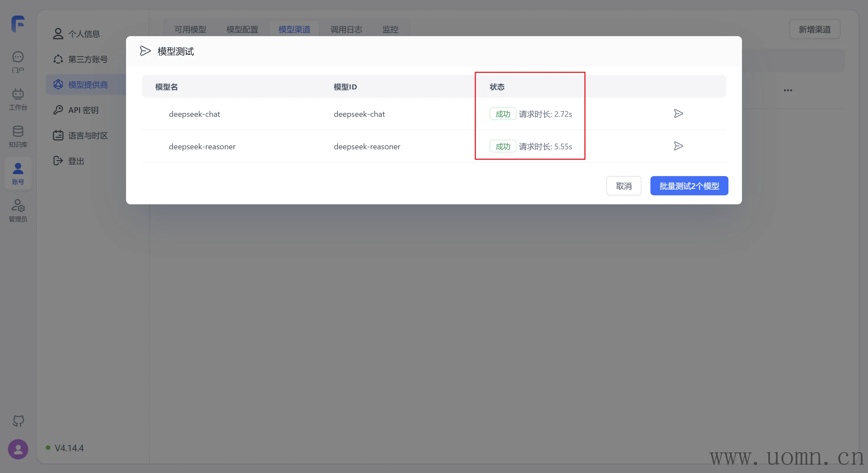
Task: Click the purple user avatar
Action: [18, 449]
